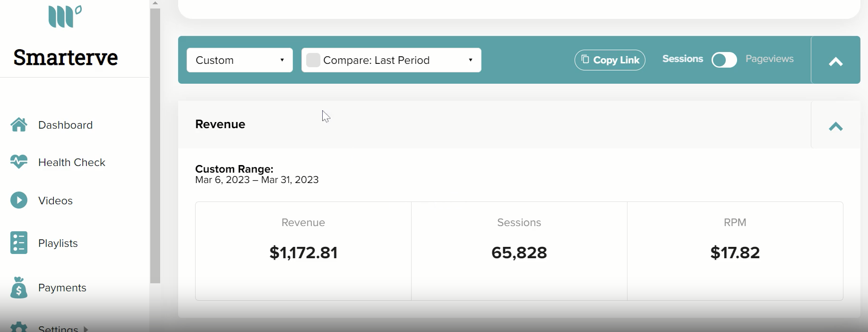Click the Settings gear icon
This screenshot has width=868, height=332.
pos(19,327)
